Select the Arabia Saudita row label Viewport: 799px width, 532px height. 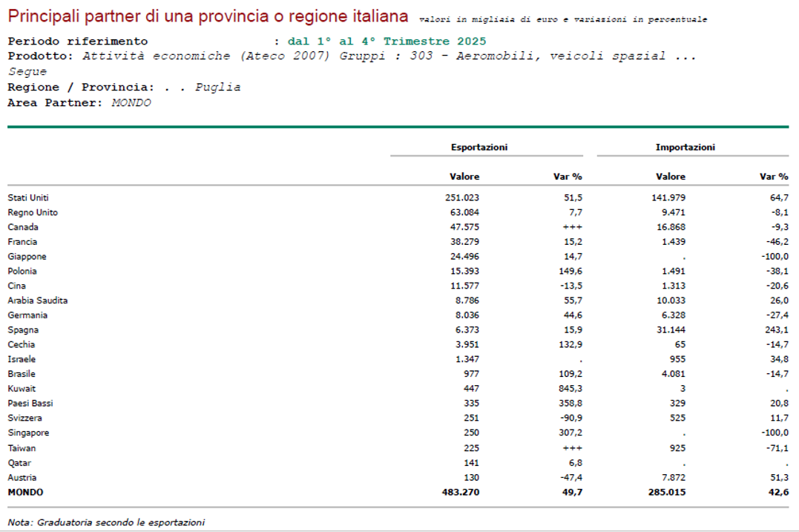37,301
